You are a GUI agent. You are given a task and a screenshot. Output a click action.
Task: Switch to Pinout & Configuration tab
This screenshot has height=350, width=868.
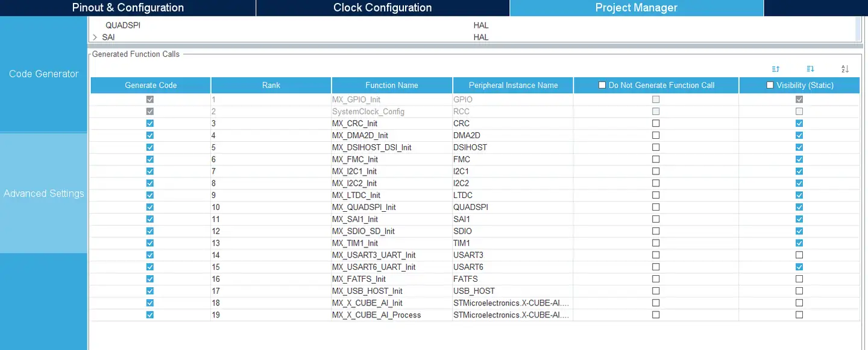(128, 8)
